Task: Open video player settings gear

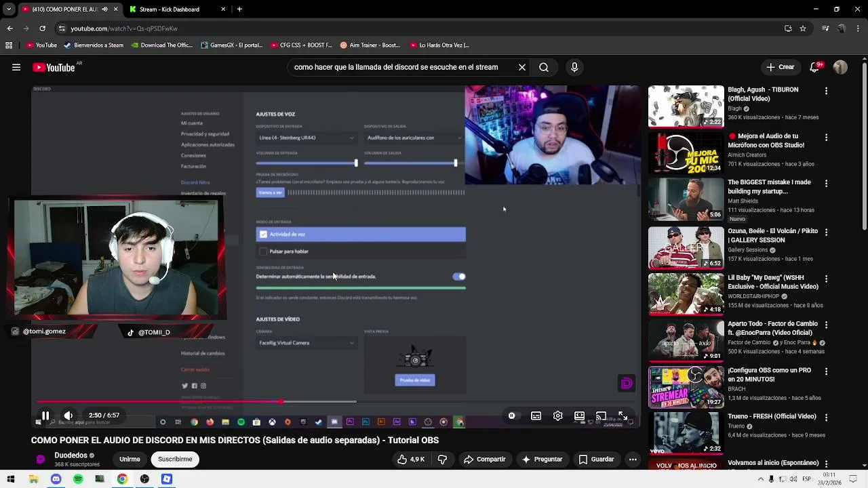Action: pyautogui.click(x=557, y=415)
